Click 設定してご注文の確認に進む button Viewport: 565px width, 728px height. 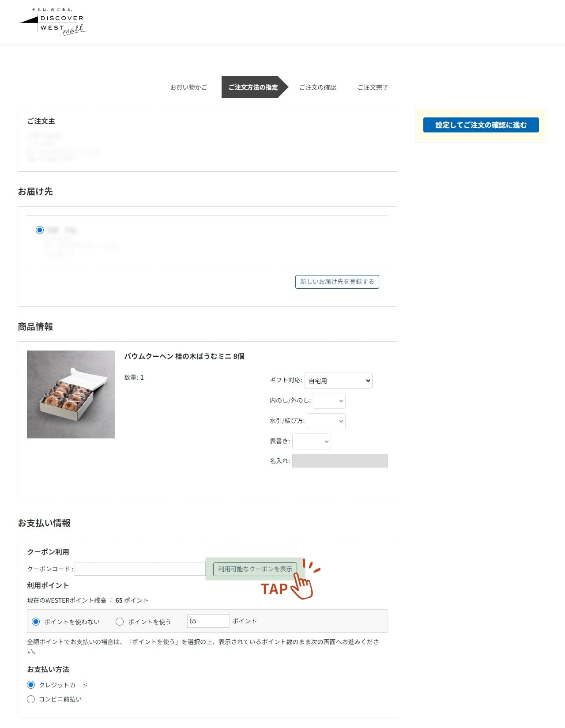tap(481, 125)
